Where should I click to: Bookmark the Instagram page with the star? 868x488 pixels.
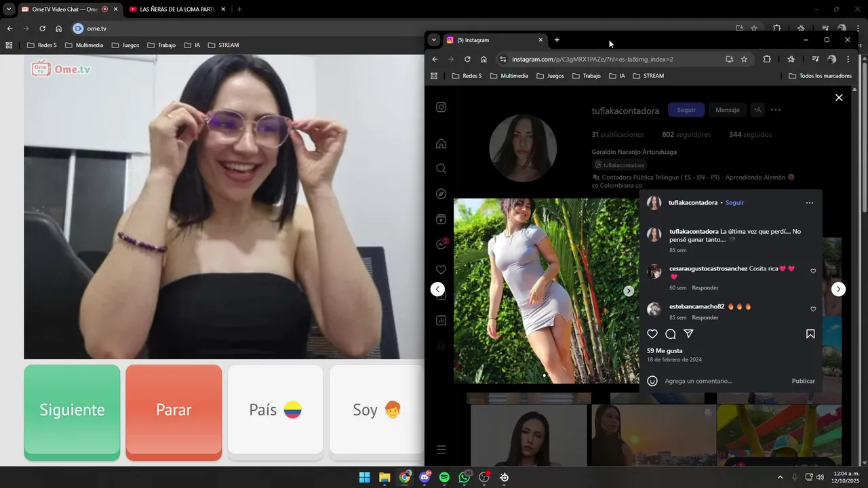[x=744, y=59]
